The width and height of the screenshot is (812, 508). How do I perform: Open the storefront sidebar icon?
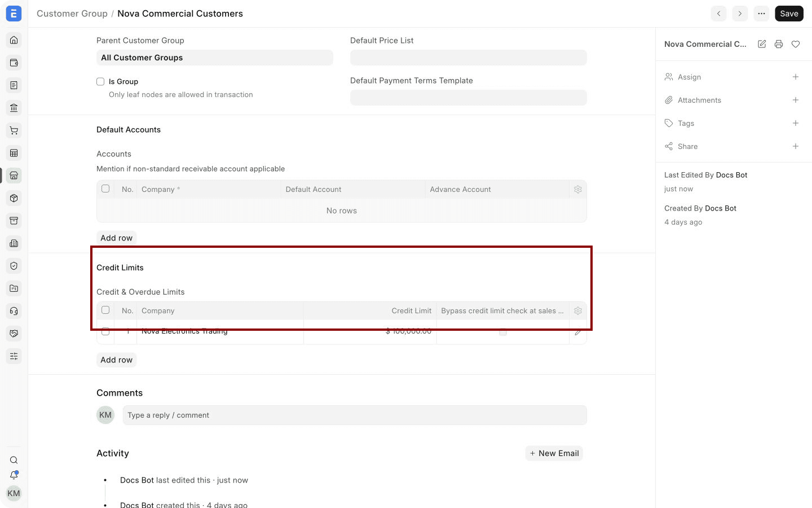tap(14, 176)
